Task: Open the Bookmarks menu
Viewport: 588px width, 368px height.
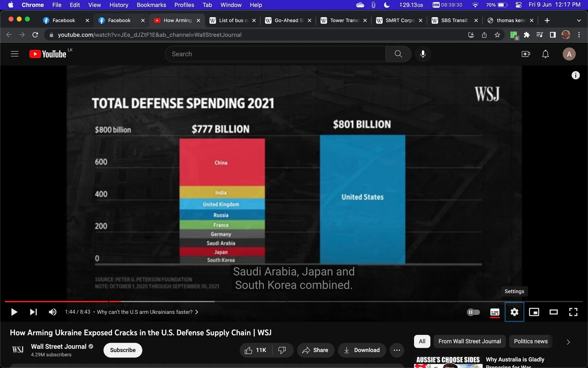Action: (x=151, y=5)
